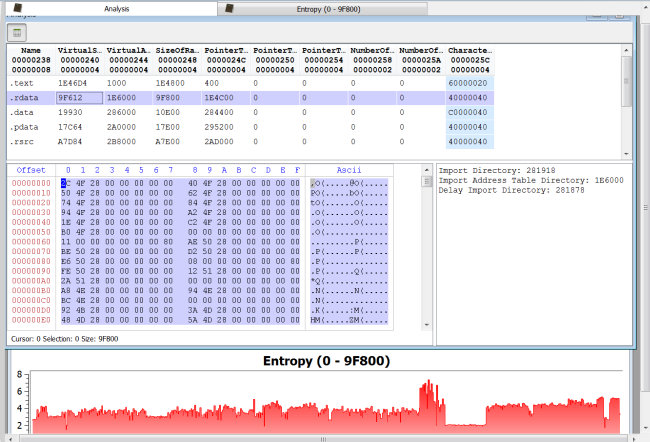Click the .data virtual address 286000
This screenshot has width=650, height=442.
tap(121, 112)
